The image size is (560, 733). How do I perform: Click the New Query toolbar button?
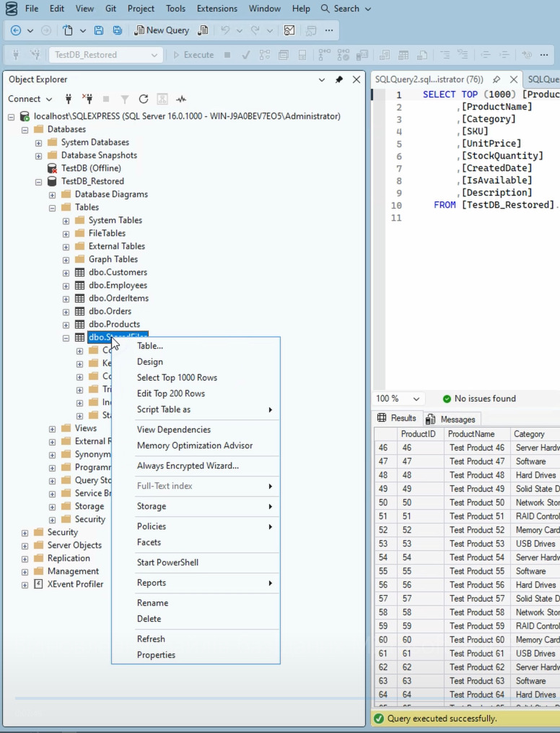click(x=161, y=30)
